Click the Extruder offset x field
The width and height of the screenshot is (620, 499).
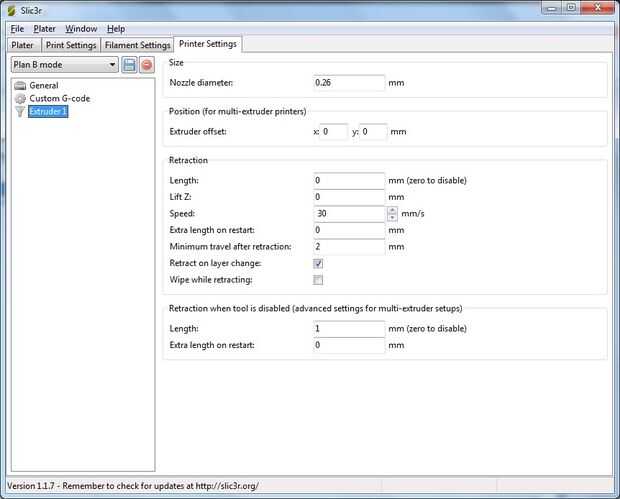click(x=334, y=132)
